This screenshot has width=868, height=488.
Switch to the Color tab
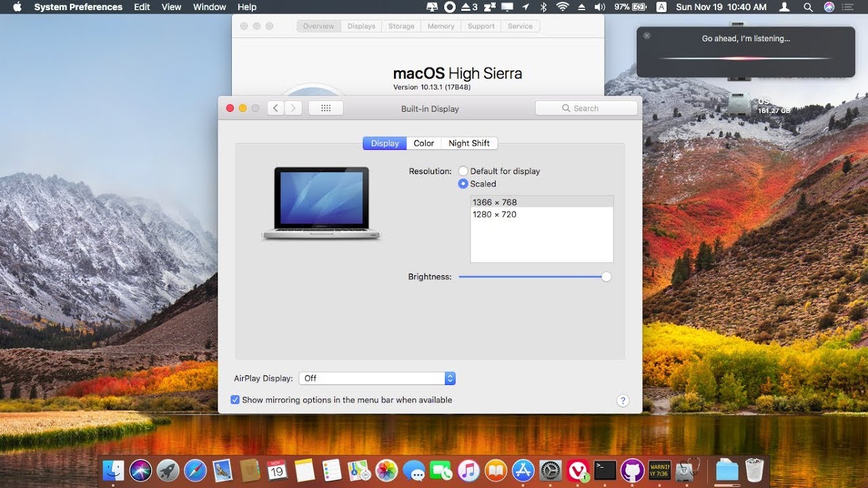[424, 143]
